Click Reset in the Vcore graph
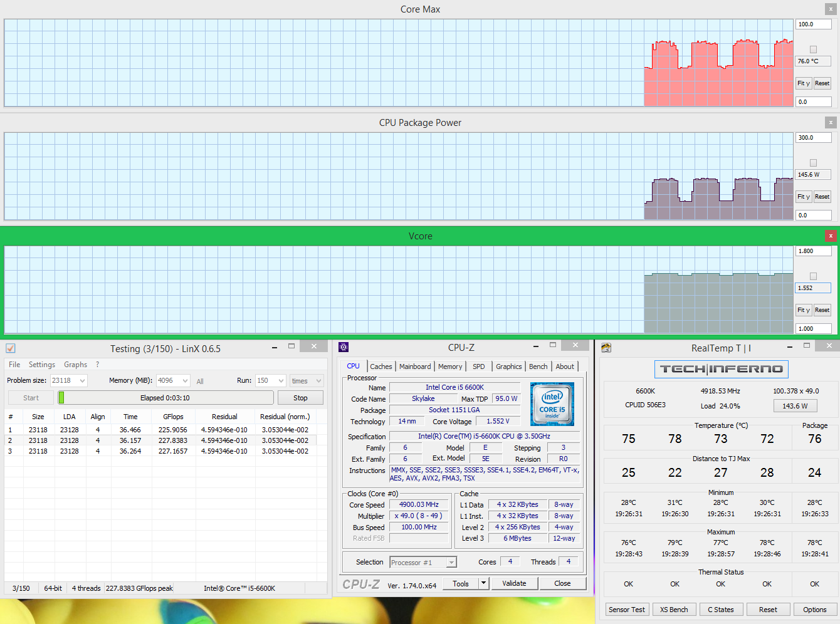This screenshot has height=624, width=840. coord(822,310)
